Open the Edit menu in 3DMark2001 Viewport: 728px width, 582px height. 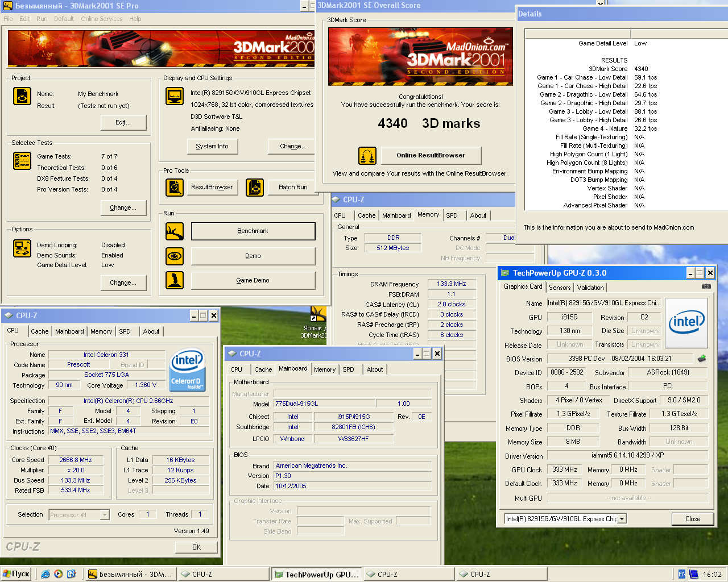pos(24,19)
